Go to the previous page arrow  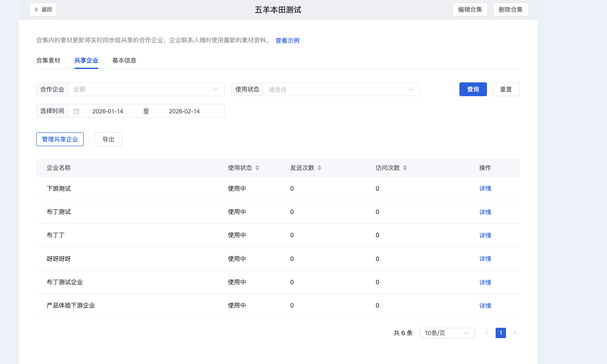487,333
